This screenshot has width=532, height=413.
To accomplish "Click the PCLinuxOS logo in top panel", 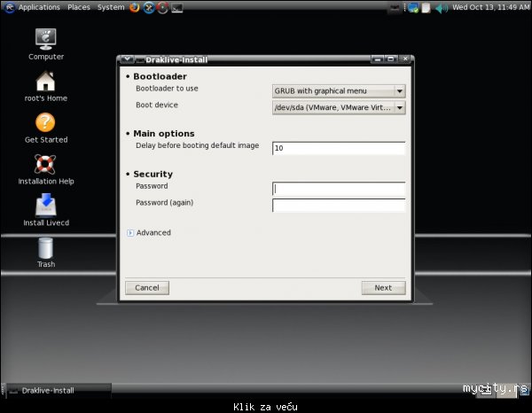I will click(x=10, y=7).
